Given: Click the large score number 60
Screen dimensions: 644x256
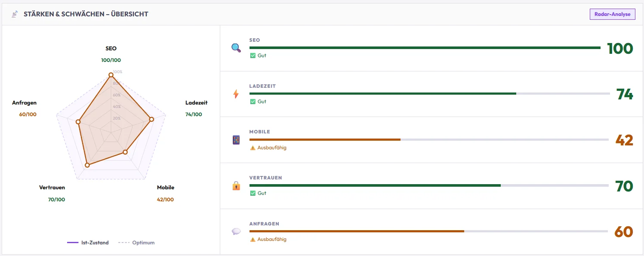Looking at the screenshot, I should click(x=624, y=232).
